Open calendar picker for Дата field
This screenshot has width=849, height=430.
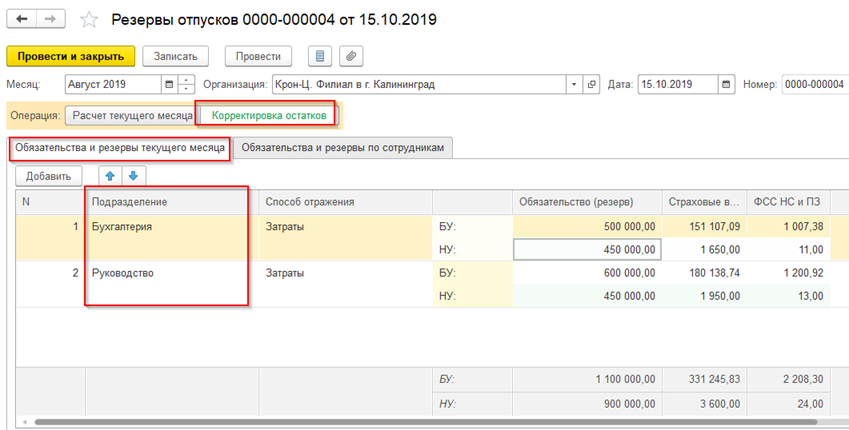pyautogui.click(x=726, y=85)
